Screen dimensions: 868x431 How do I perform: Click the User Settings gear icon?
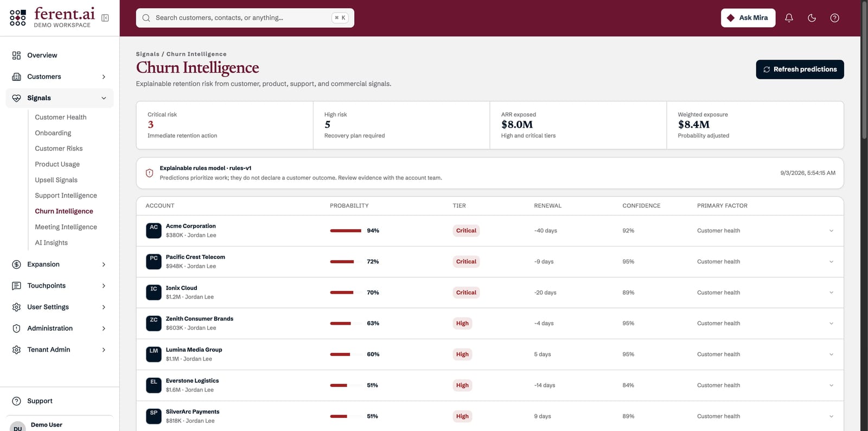16,307
